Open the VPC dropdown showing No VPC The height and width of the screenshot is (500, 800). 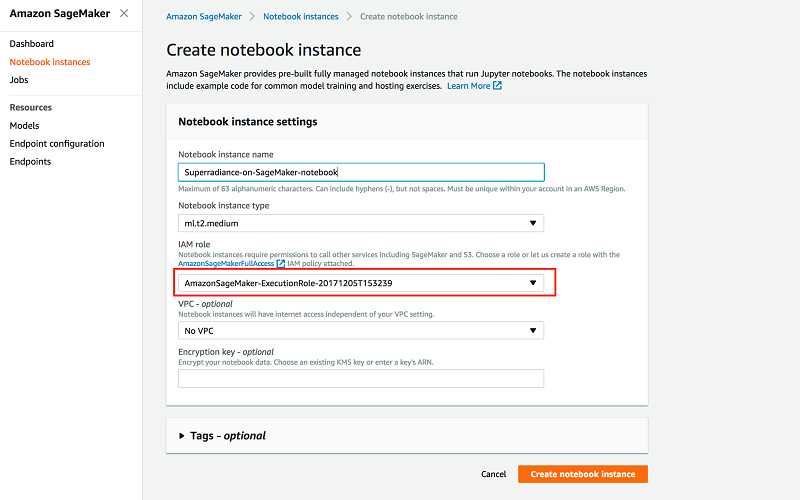coord(360,330)
